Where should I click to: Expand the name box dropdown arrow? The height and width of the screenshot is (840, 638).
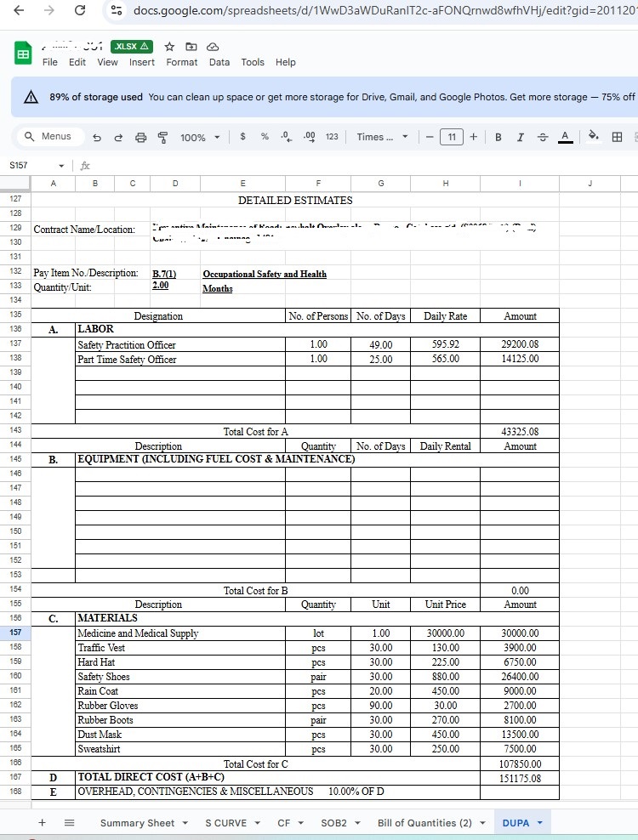pos(61,166)
